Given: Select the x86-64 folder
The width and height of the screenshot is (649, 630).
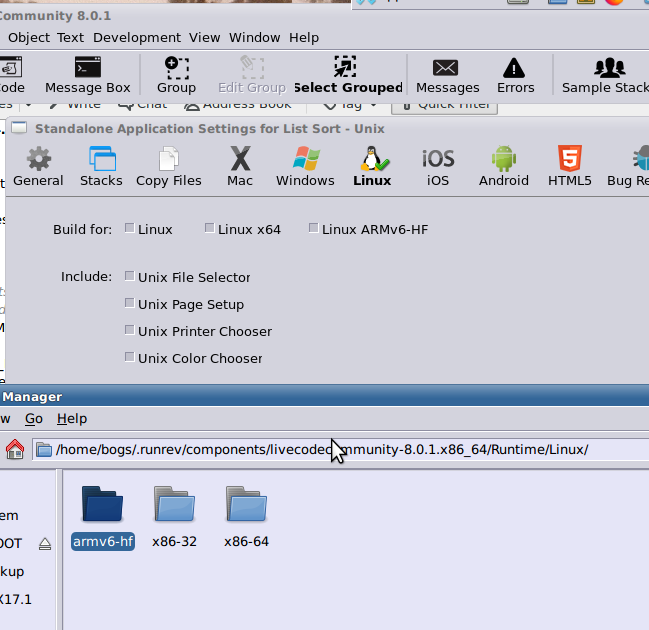Looking at the screenshot, I should pos(246,515).
